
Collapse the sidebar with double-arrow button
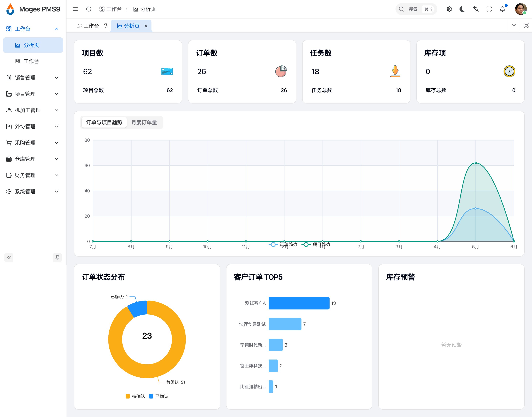tap(9, 257)
